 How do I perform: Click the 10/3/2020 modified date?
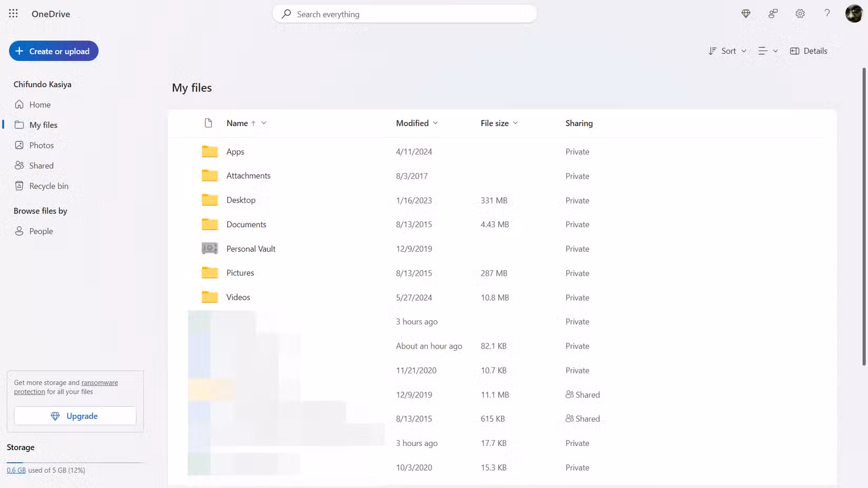(x=414, y=467)
